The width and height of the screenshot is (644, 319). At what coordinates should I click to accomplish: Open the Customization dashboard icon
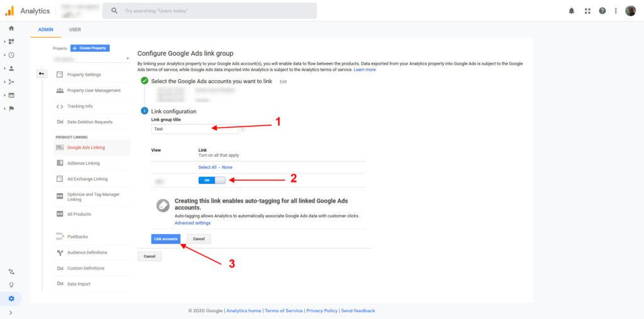11,42
